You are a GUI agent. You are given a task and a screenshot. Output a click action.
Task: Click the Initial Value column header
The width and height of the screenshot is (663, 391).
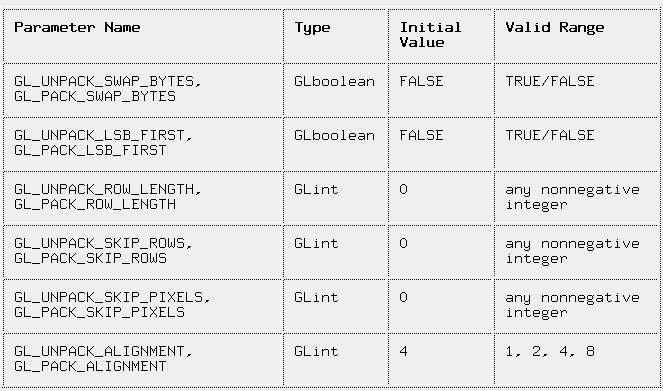[x=430, y=35]
